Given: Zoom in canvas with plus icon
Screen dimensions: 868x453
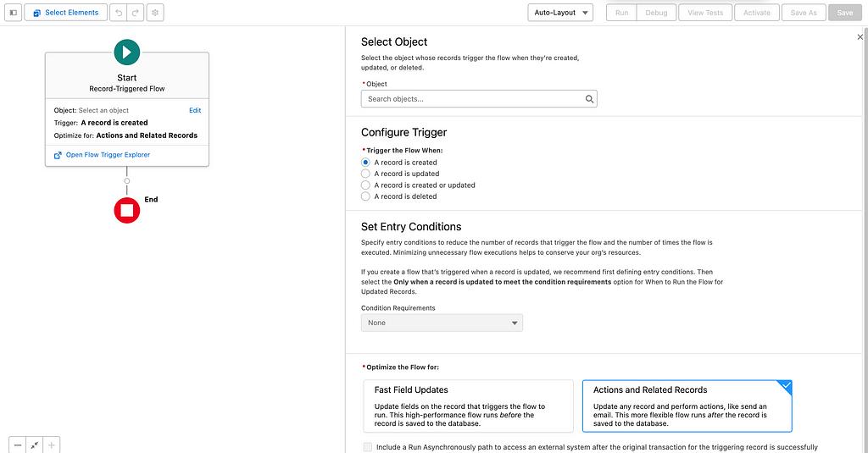Looking at the screenshot, I should click(52, 445).
